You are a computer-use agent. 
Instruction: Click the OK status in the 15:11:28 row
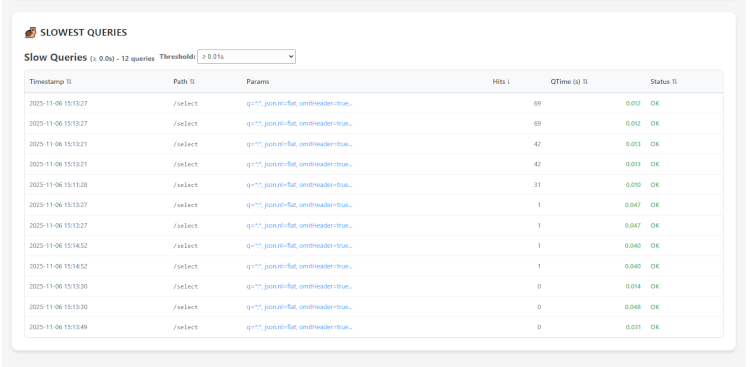pyautogui.click(x=655, y=185)
